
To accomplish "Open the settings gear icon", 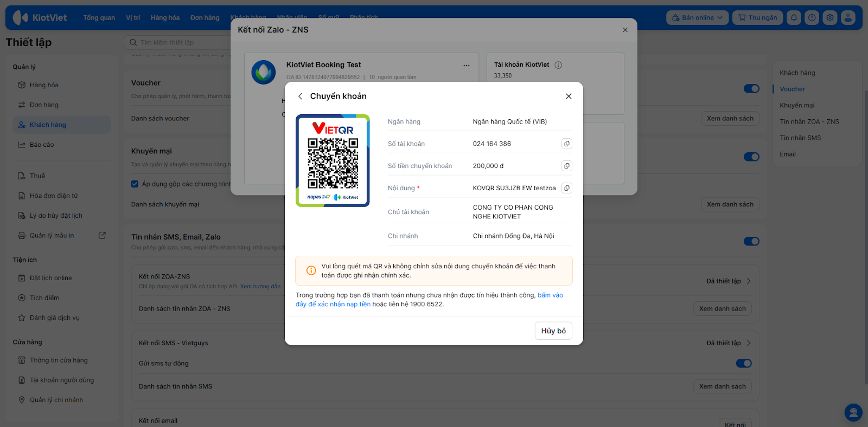I will click(x=830, y=17).
